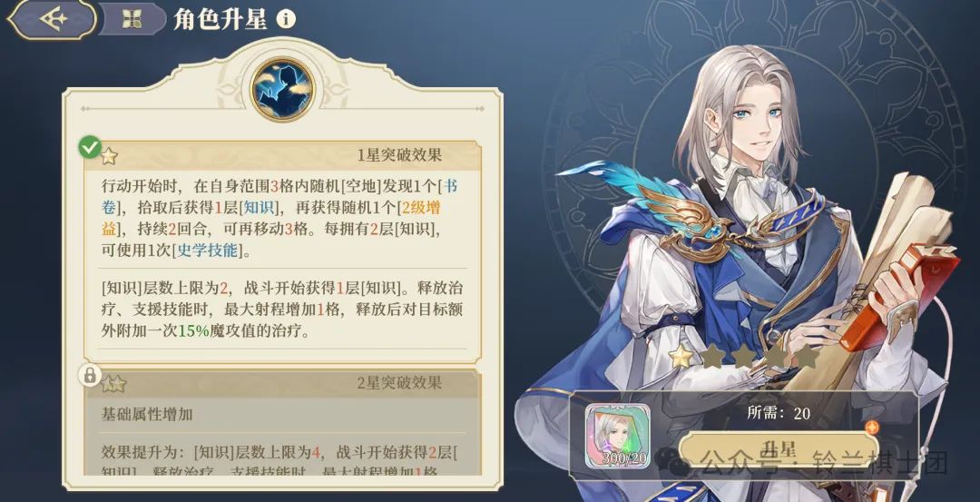Screen dimensions: 980x502
Task: Select the single gold star icon in 1星 header
Action: pyautogui.click(x=110, y=155)
